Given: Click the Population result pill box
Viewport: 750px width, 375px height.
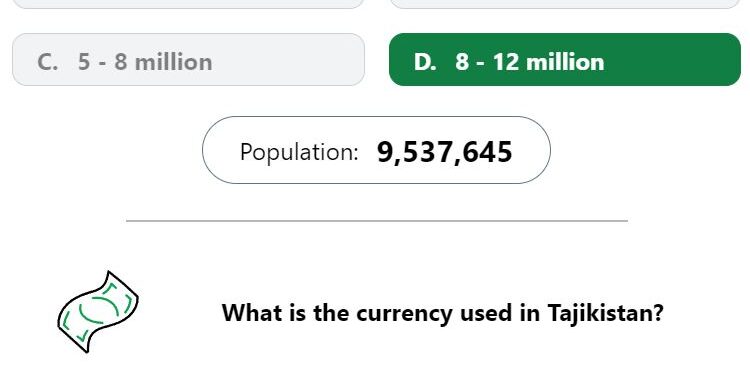Looking at the screenshot, I should point(376,150).
